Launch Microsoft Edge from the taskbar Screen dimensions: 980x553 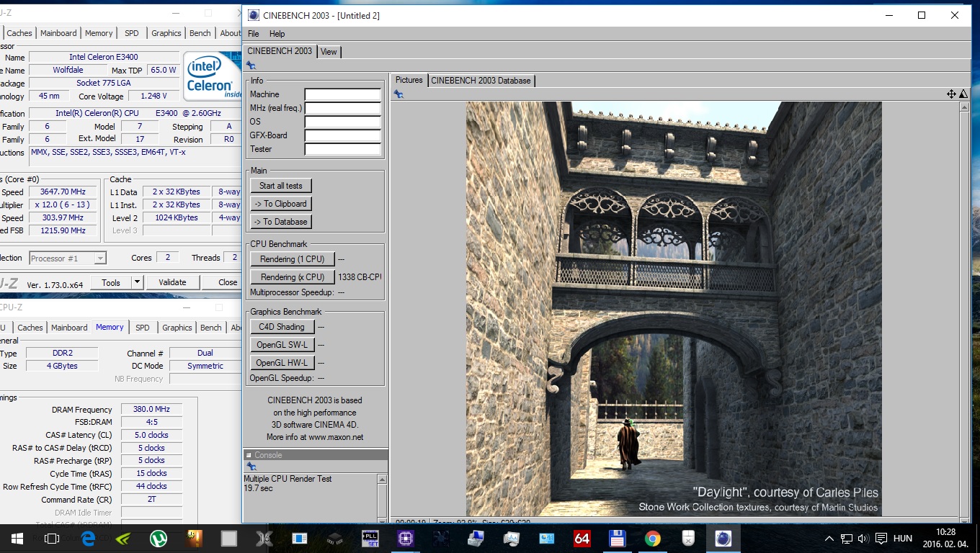(88, 539)
